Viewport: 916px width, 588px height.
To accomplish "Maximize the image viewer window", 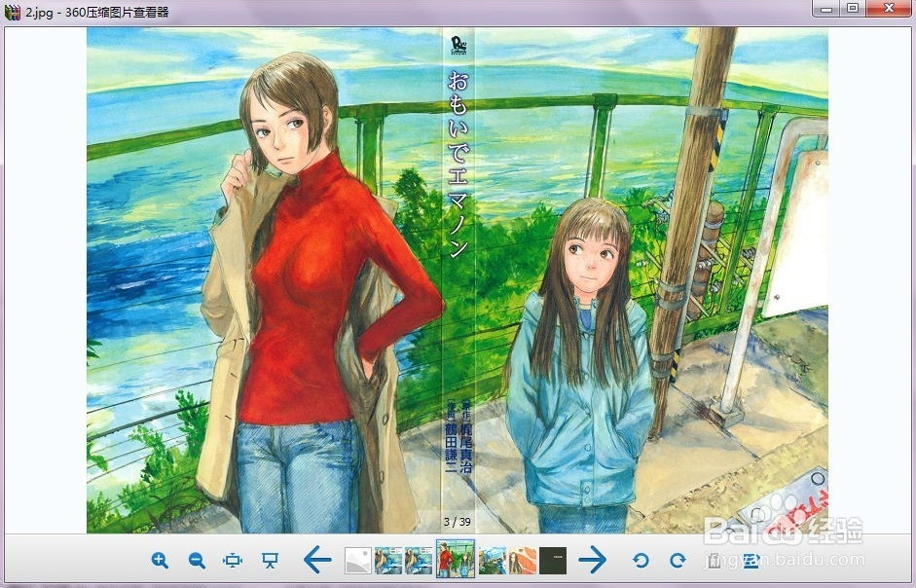I will click(x=853, y=8).
